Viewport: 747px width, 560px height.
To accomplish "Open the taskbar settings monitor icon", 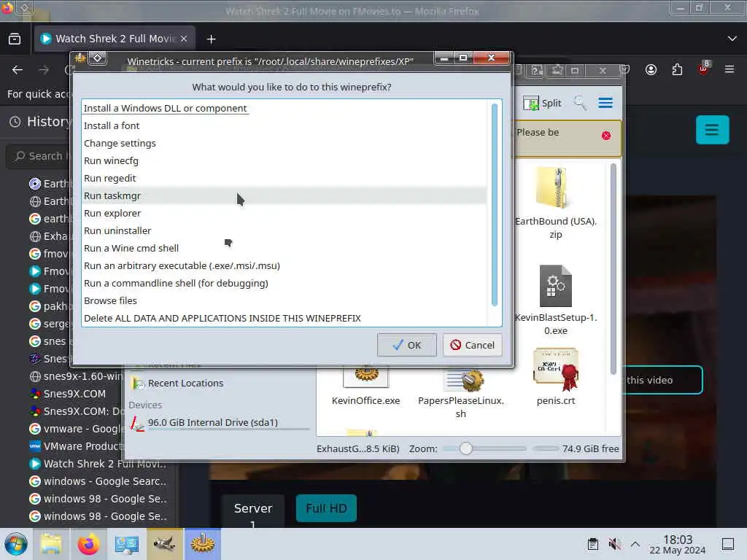I will point(127,544).
